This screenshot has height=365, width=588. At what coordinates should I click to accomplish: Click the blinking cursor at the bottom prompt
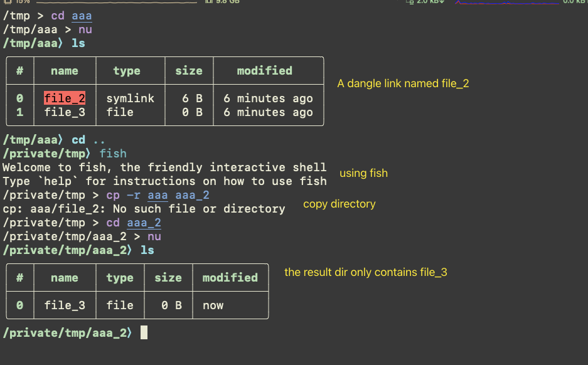click(x=144, y=332)
